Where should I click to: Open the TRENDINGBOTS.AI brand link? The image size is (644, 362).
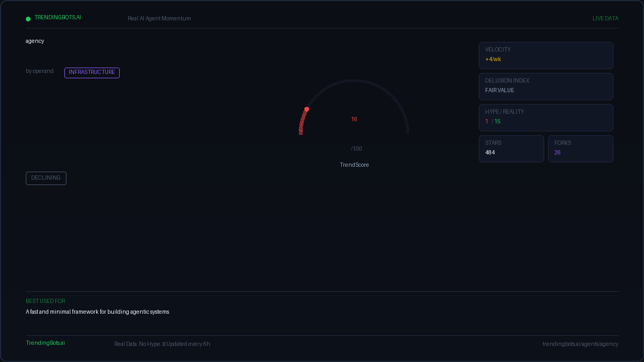(57, 18)
